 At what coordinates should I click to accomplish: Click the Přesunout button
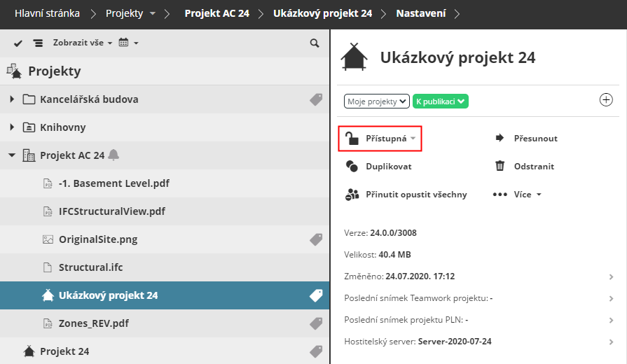click(526, 139)
